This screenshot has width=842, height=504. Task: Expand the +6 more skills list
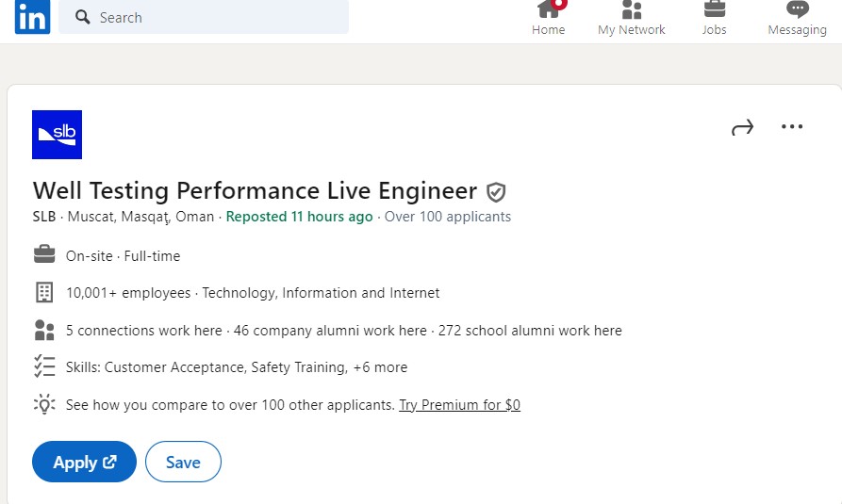pos(380,367)
